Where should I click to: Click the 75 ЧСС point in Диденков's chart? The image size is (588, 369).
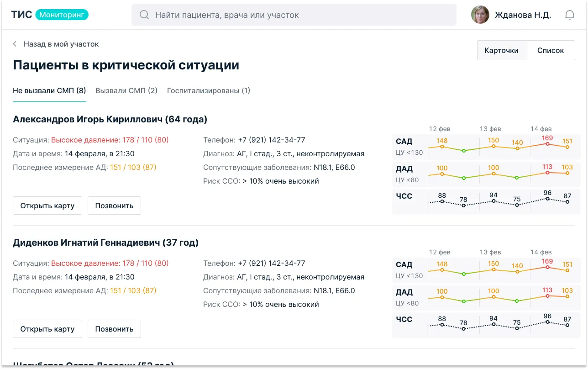(x=517, y=328)
